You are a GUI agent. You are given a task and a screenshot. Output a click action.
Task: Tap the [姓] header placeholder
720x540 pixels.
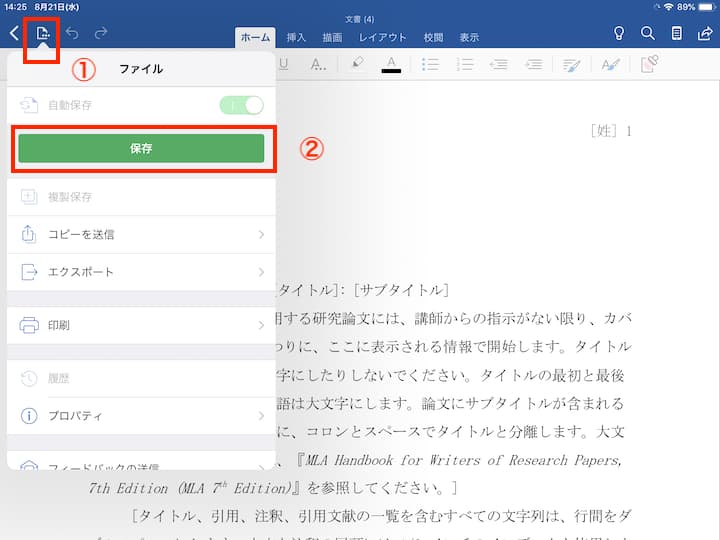604,131
